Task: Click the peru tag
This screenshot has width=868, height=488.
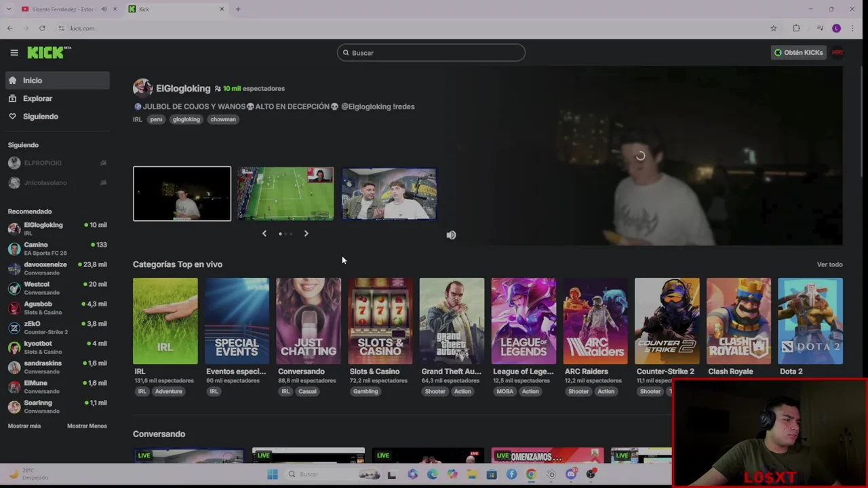Action: (156, 119)
